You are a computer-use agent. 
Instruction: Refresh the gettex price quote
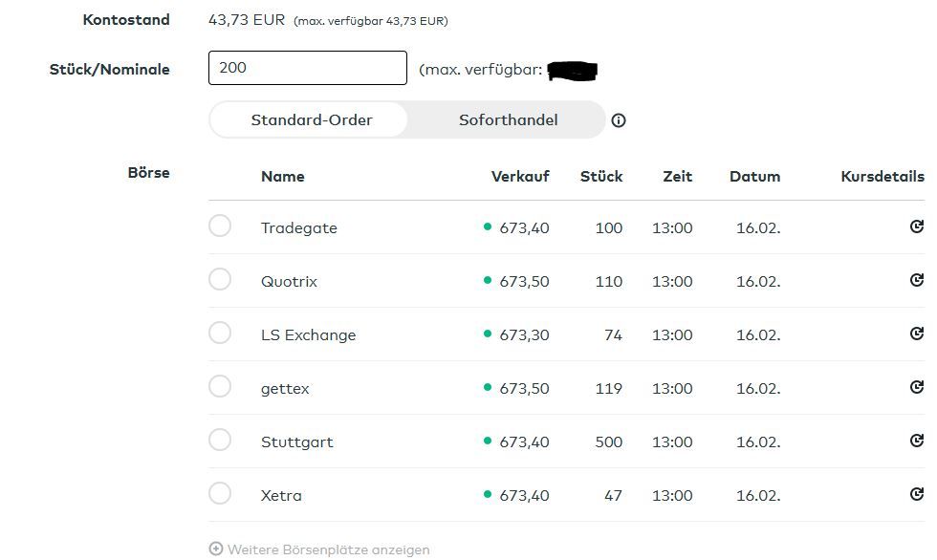coord(916,388)
